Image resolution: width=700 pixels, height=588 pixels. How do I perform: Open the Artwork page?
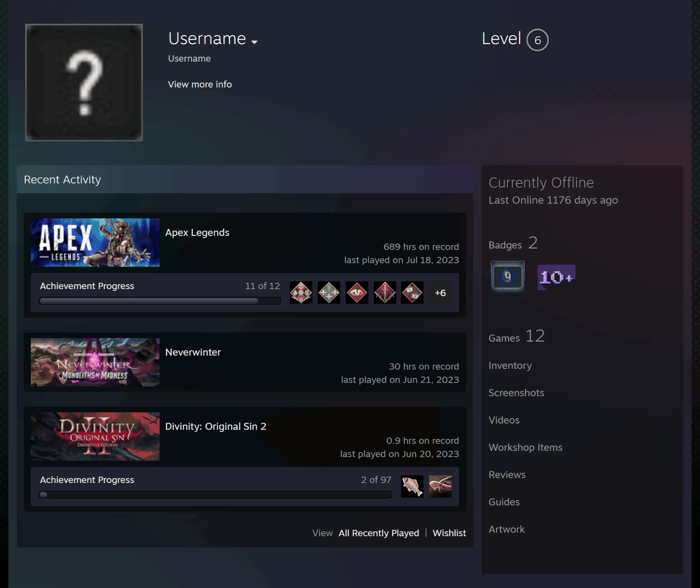[506, 529]
